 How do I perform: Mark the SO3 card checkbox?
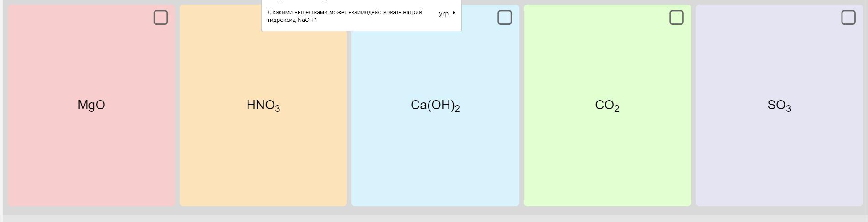(x=848, y=18)
